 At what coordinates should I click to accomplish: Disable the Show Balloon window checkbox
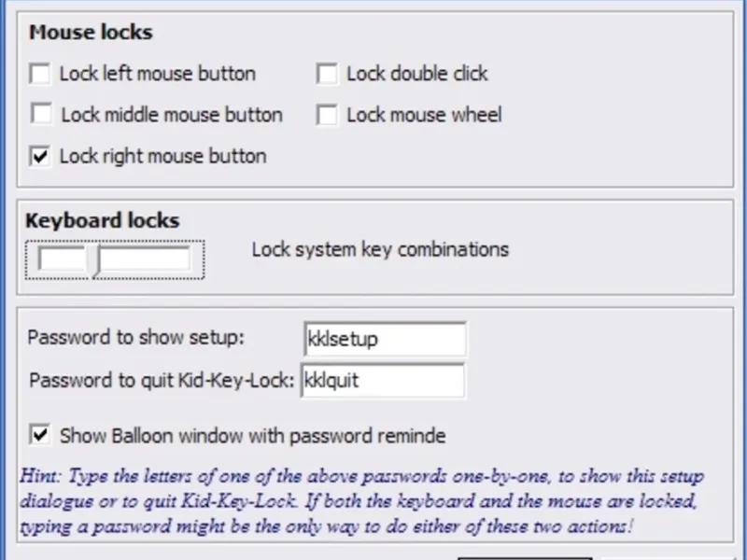coord(40,435)
